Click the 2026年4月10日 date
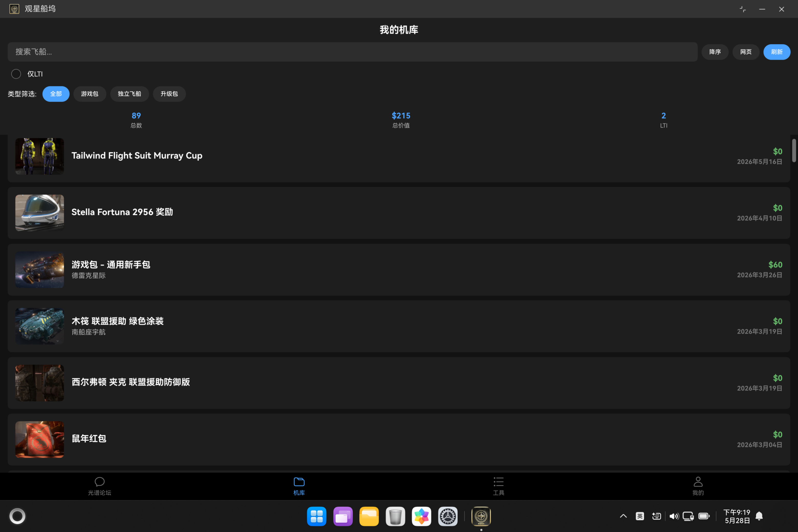The height and width of the screenshot is (532, 798). coord(760,218)
